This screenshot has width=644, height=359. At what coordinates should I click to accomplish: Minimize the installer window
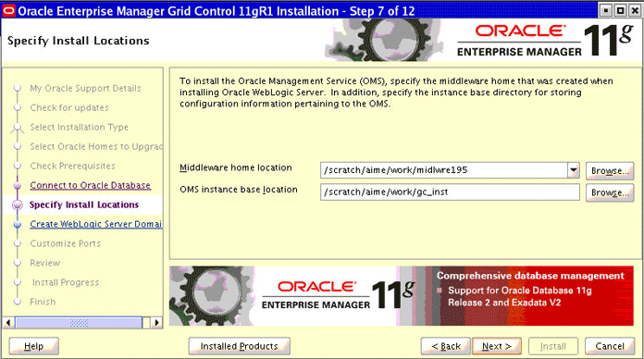[x=606, y=11]
